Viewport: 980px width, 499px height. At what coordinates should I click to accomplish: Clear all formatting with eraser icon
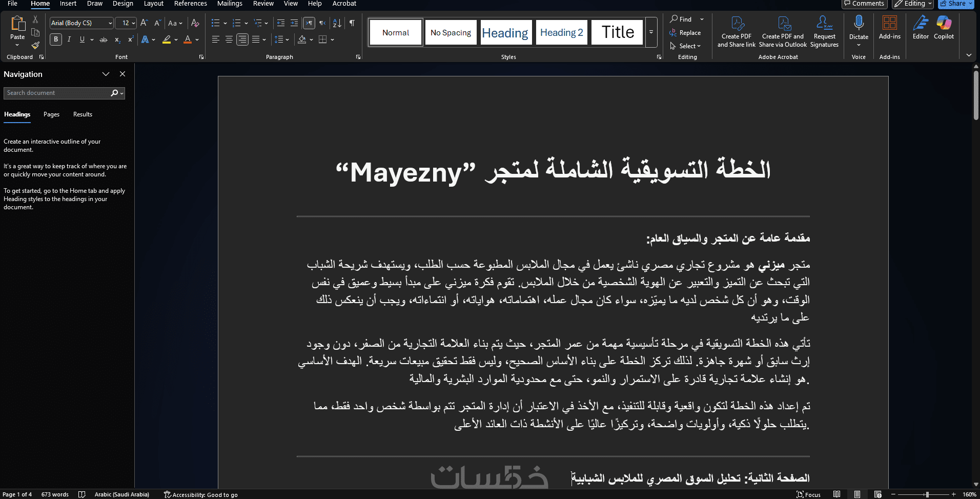(x=195, y=23)
